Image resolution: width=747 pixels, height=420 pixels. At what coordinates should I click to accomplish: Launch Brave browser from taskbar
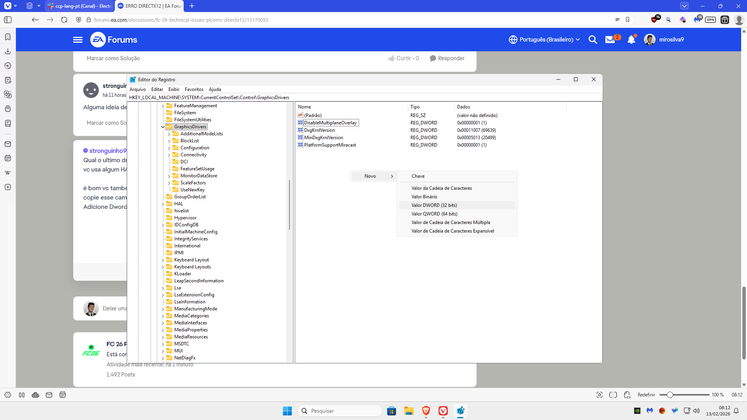(x=426, y=411)
